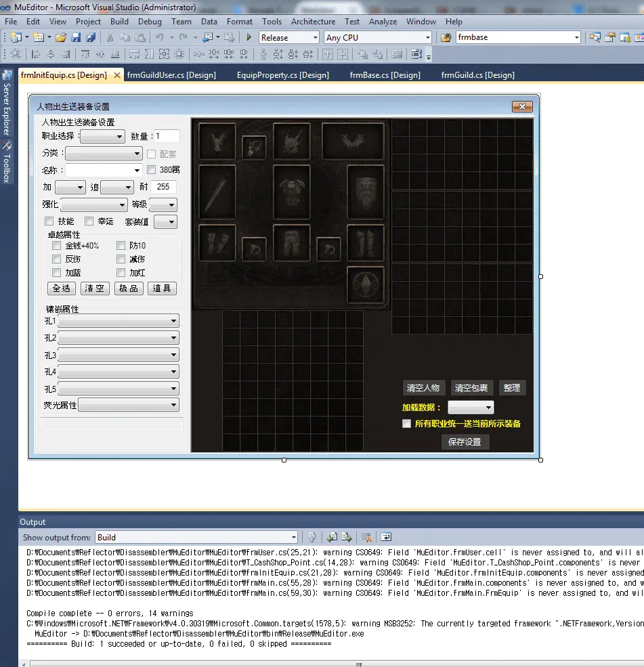Click the Find in Files icon

(x=446, y=37)
